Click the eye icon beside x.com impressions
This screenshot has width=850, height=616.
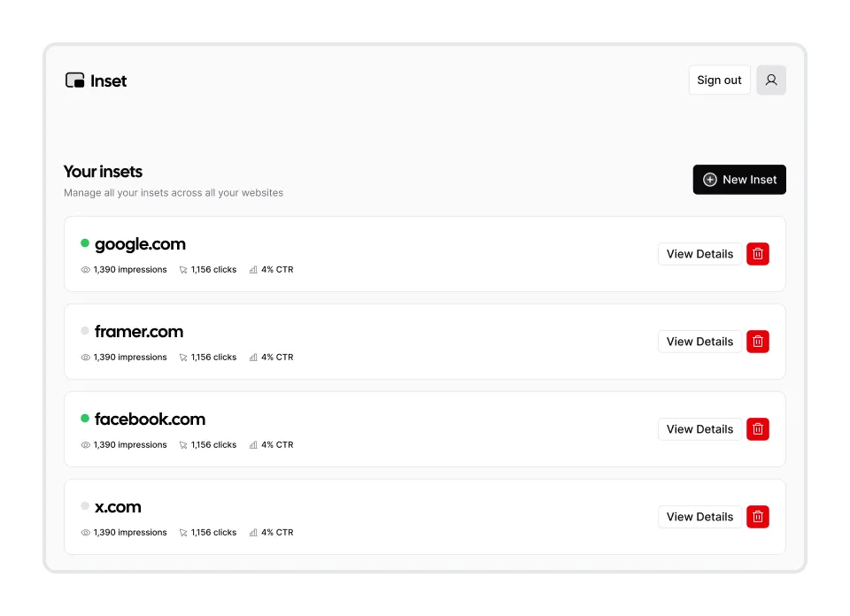(85, 532)
